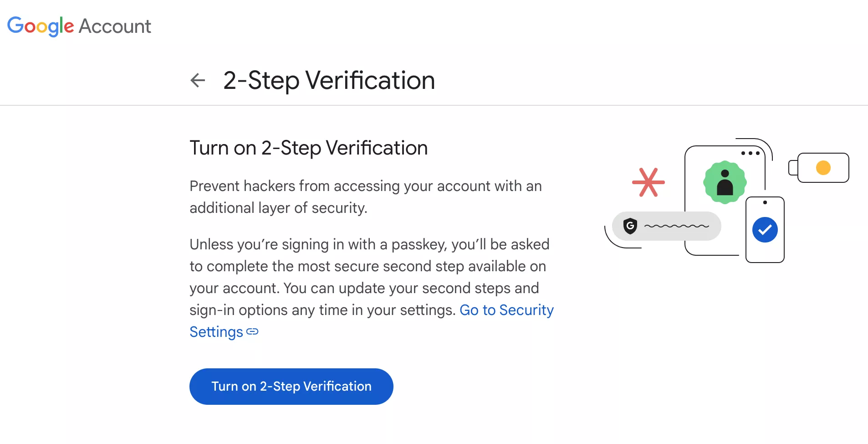Click the chain-link icon after Settings
This screenshot has height=444, width=868.
[252, 332]
